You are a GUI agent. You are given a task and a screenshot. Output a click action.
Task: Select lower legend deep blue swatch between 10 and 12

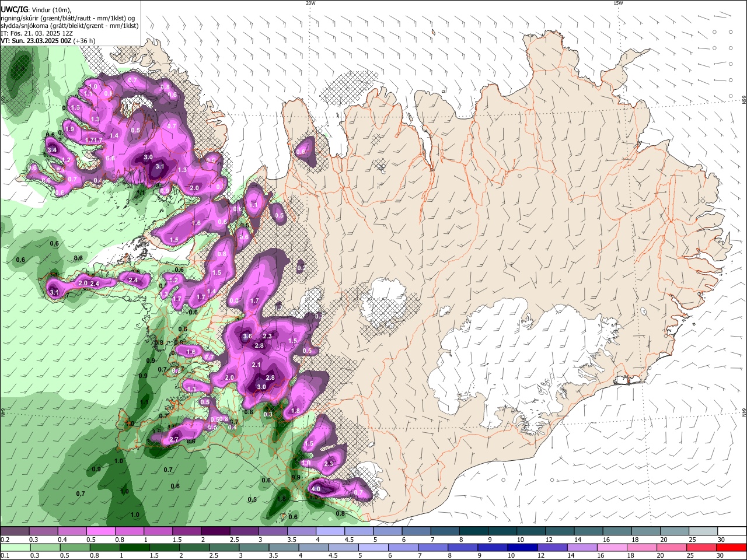click(x=523, y=547)
